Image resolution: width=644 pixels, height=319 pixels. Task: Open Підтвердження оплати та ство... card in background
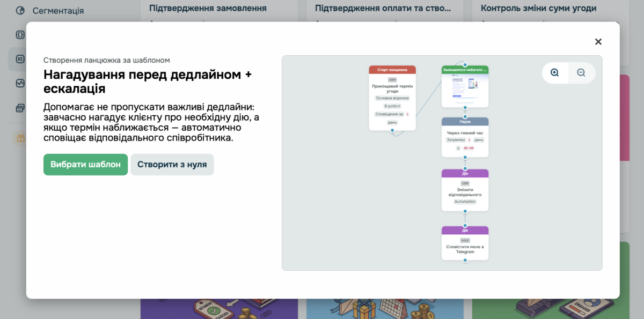click(x=383, y=8)
